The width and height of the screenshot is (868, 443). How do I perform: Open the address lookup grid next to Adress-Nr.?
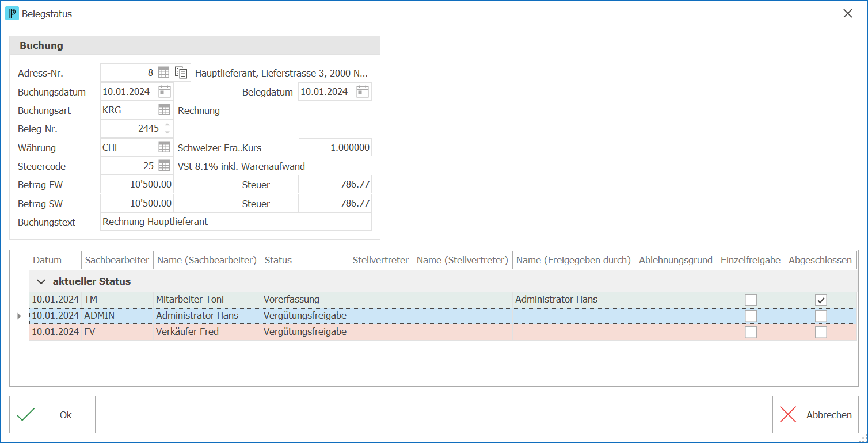164,72
